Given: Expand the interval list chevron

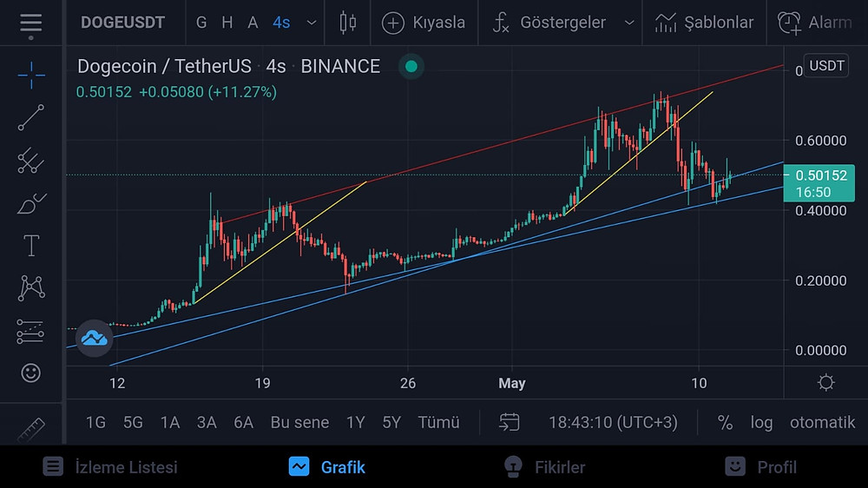Looking at the screenshot, I should (x=312, y=23).
